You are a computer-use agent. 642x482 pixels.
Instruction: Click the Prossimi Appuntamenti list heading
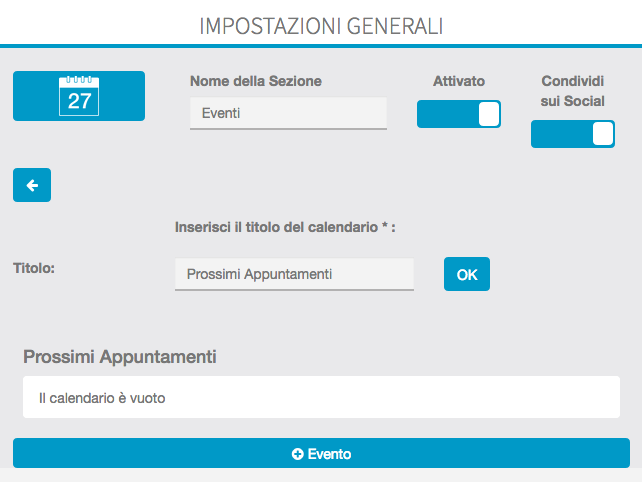(120, 356)
